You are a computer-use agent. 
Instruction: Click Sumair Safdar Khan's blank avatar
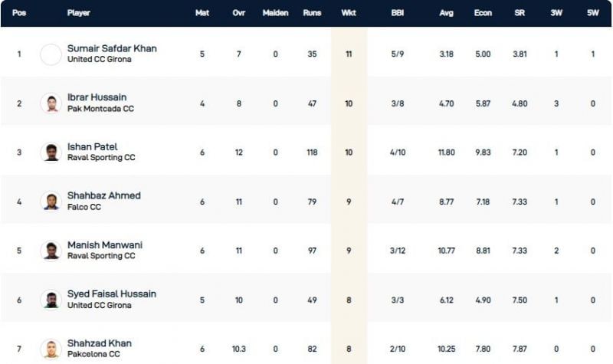click(x=51, y=54)
